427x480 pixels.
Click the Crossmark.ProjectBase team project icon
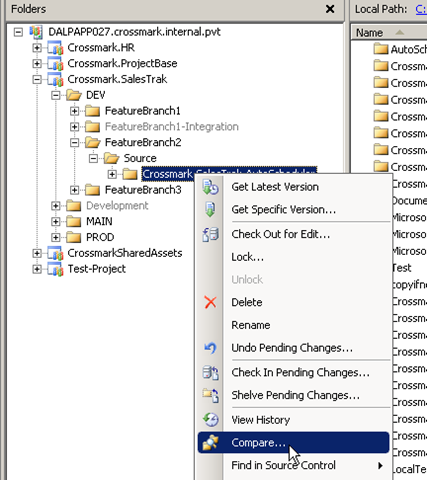pyautogui.click(x=55, y=63)
